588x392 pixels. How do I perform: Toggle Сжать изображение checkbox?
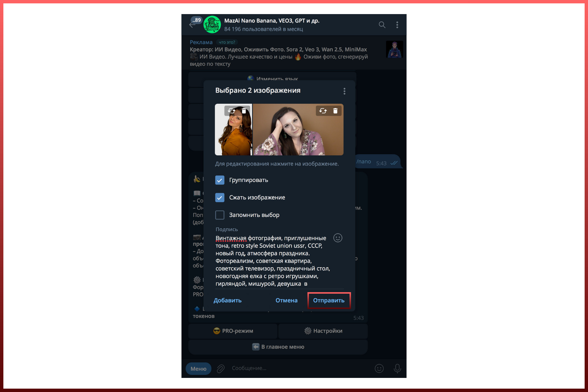[x=220, y=198]
